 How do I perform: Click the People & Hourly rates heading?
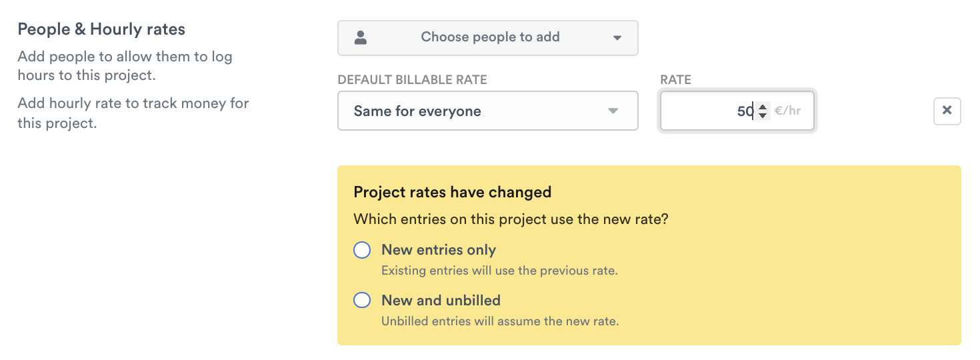coord(101,29)
